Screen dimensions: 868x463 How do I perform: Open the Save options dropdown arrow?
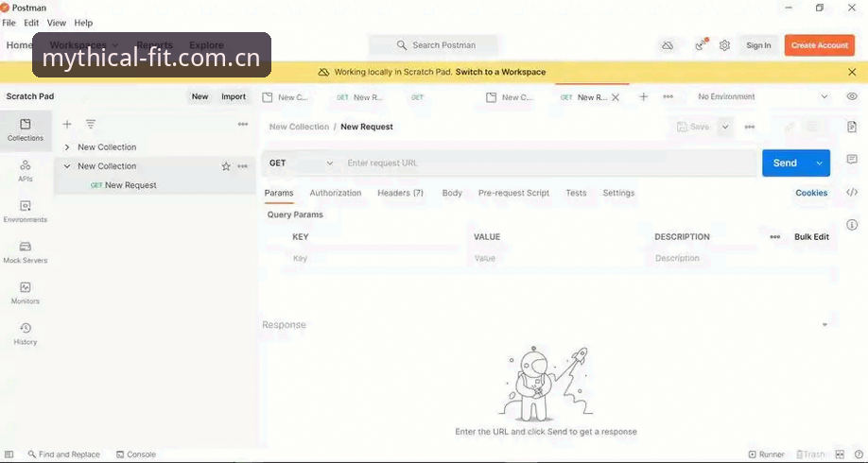point(725,127)
